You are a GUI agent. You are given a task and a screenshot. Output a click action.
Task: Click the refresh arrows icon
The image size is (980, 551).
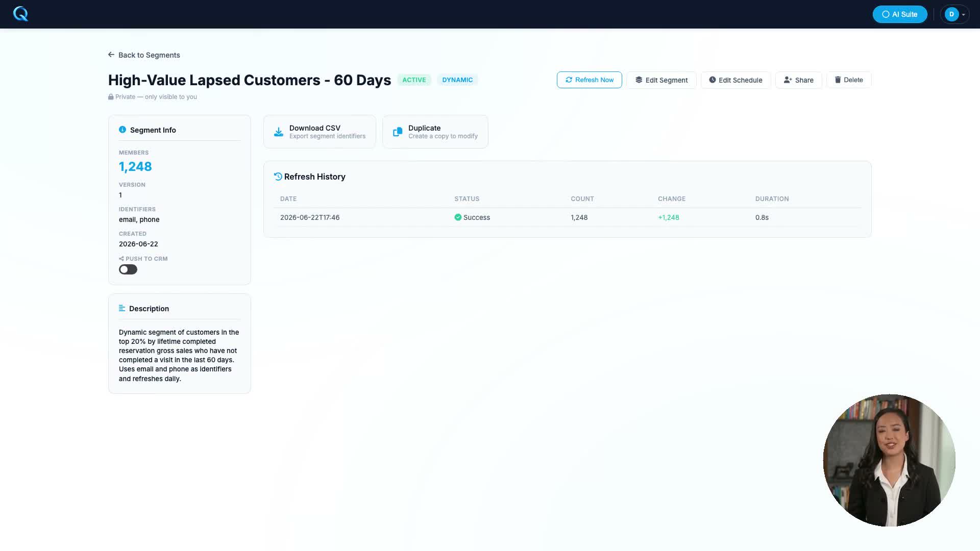pos(569,80)
